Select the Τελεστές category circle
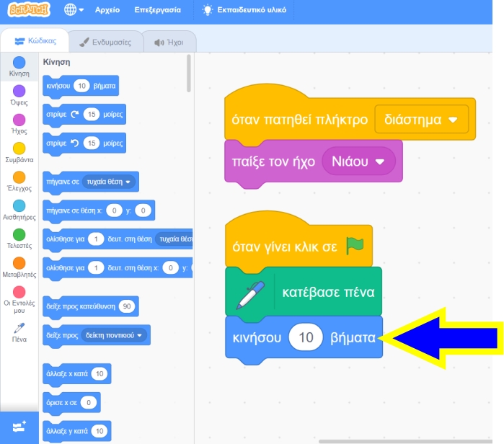 click(19, 235)
